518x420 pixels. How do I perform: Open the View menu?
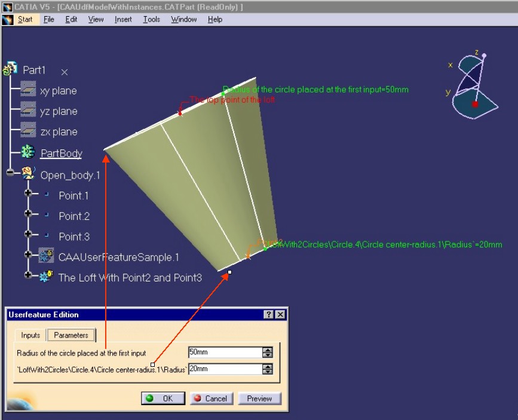point(96,20)
